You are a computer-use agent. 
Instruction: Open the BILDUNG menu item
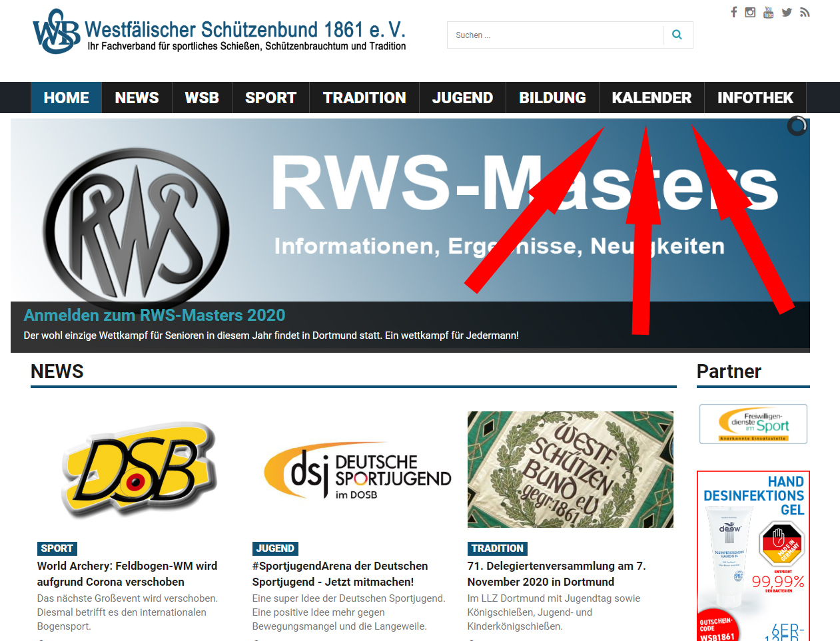tap(552, 98)
